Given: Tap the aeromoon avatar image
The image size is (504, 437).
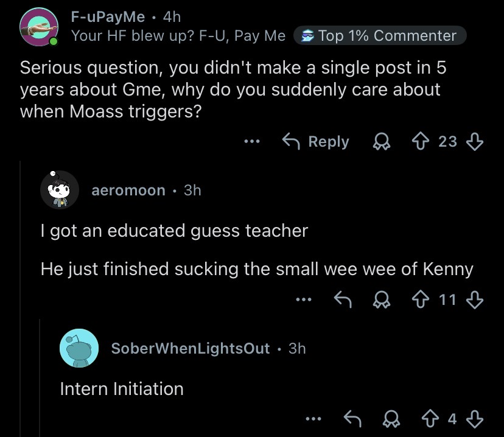Looking at the screenshot, I should [x=60, y=190].
